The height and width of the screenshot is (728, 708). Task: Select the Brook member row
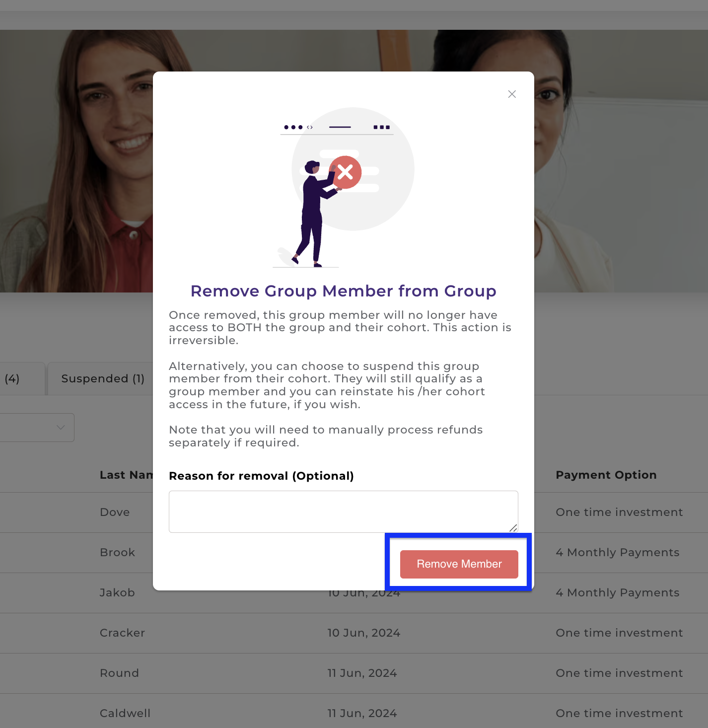click(354, 553)
